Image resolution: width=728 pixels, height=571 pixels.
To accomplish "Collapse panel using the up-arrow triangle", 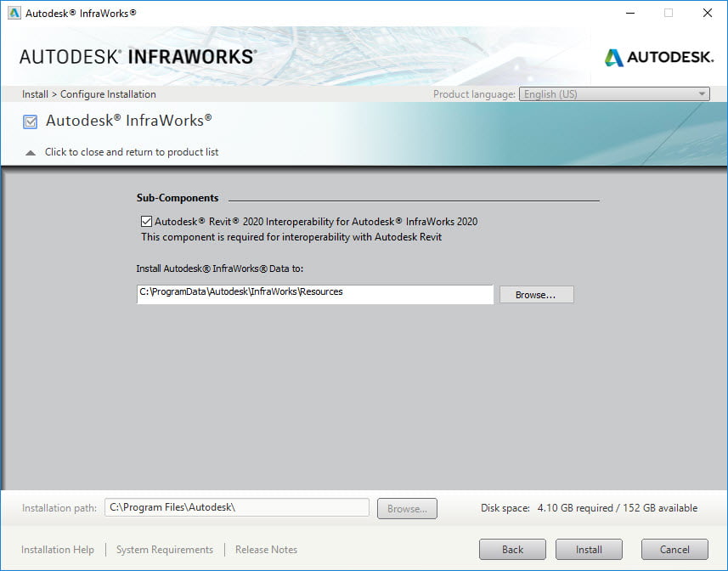I will coord(31,153).
